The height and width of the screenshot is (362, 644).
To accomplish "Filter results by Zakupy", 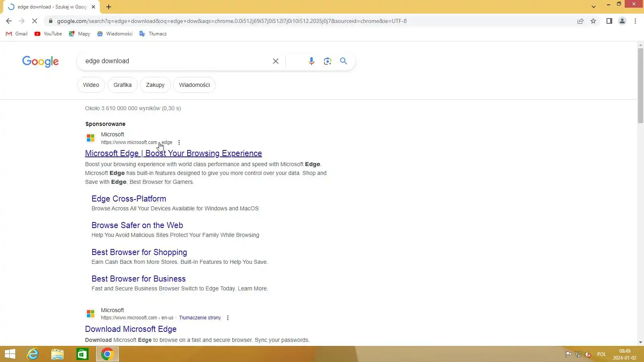I will point(155,85).
